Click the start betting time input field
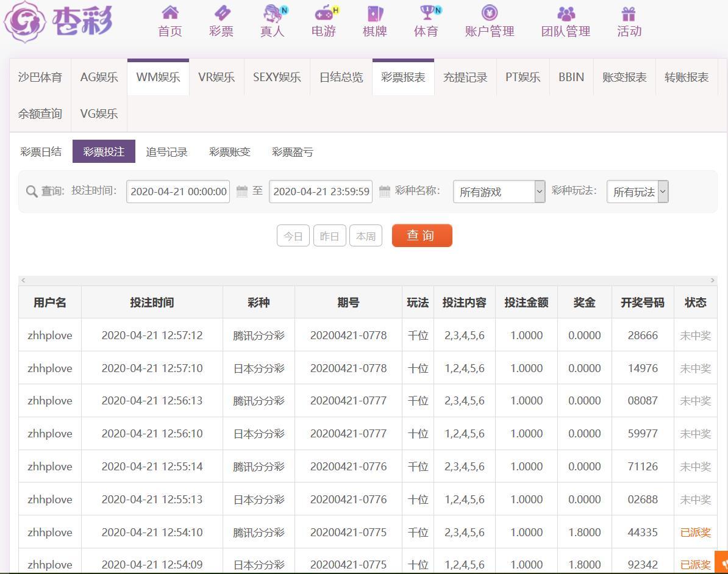 click(x=178, y=192)
